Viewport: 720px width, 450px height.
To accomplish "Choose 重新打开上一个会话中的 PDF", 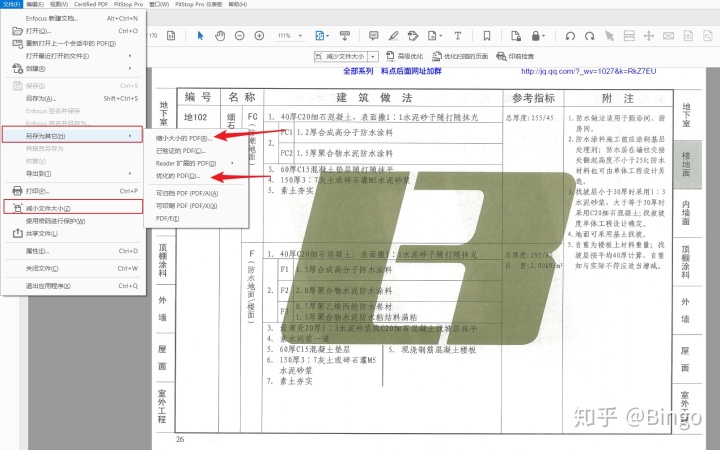I will coord(75,43).
